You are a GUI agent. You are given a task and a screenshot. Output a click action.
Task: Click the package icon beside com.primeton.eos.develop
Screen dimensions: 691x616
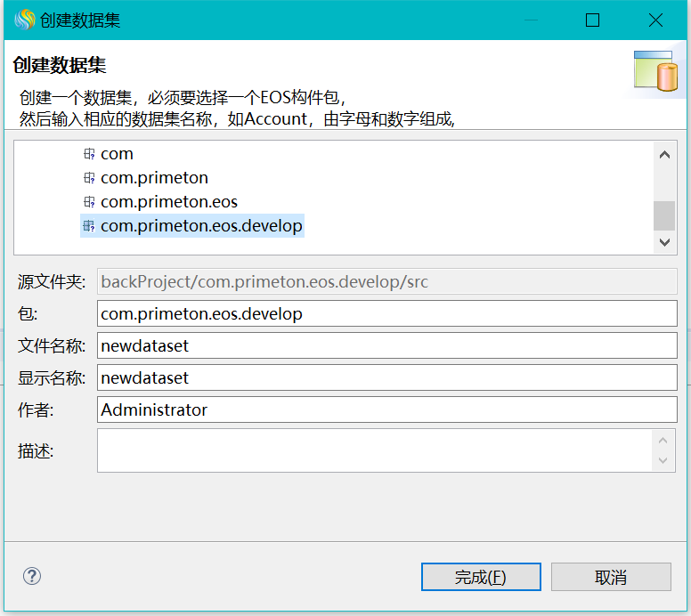[88, 226]
